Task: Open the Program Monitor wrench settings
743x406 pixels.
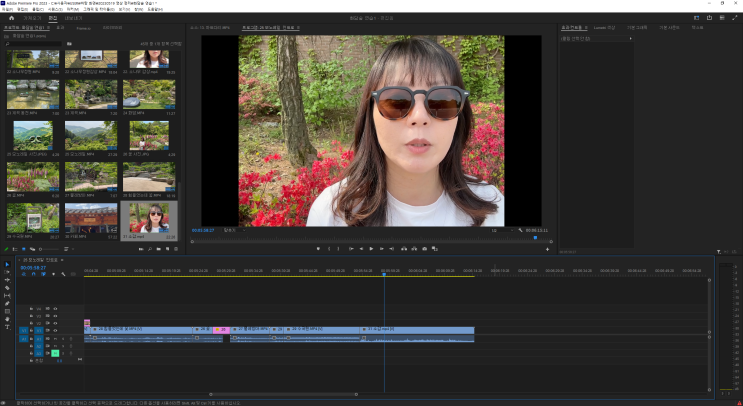Action: (521, 230)
